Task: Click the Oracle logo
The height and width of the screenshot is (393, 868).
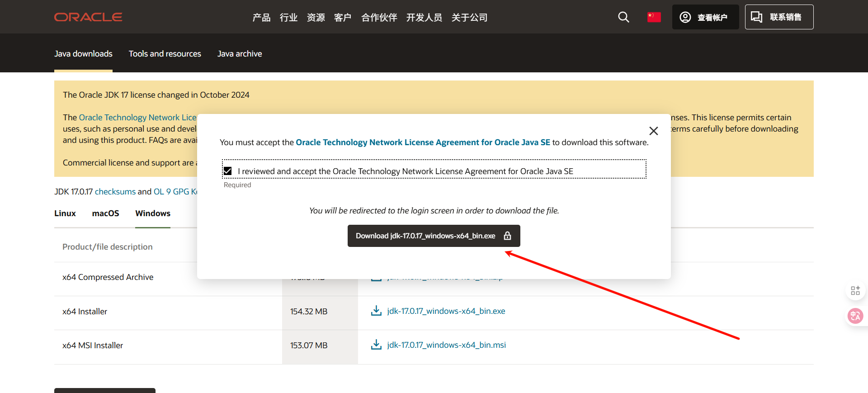Action: pos(88,17)
